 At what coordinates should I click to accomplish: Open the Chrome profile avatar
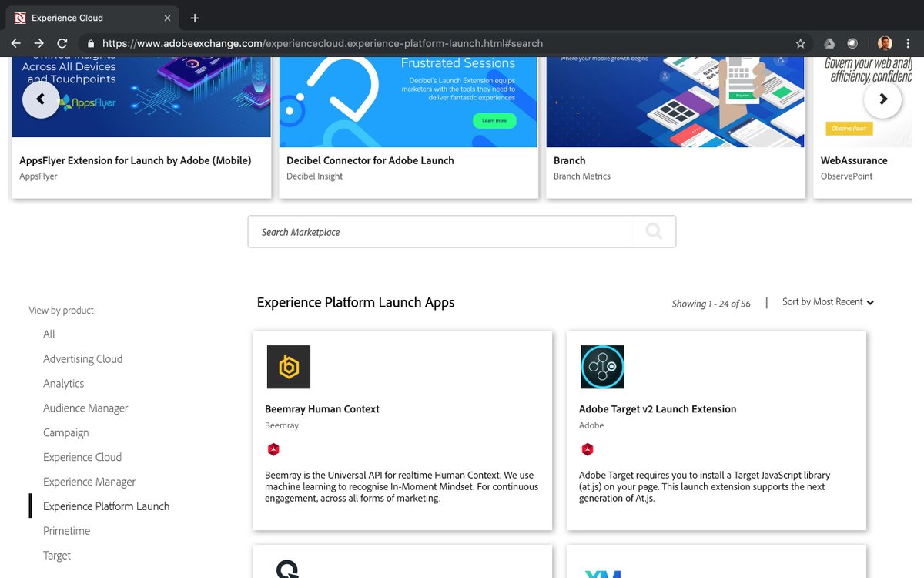[x=885, y=44]
